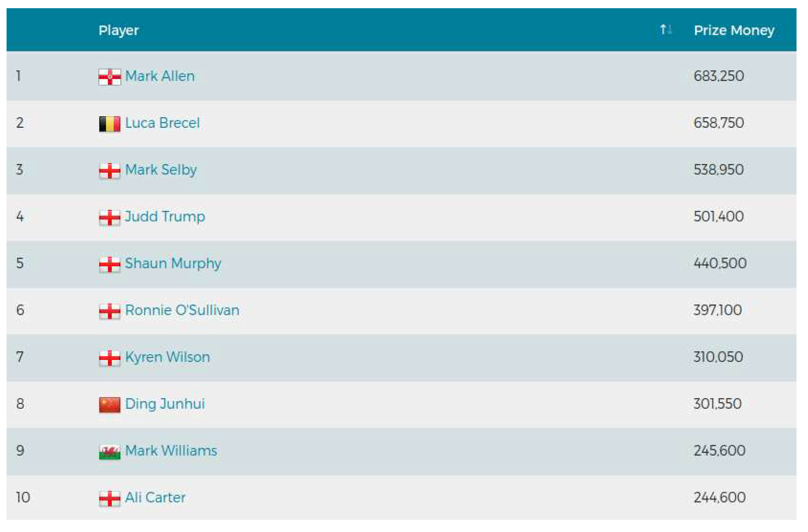
Task: Click the Northern Ireland flag beside Mark Allen
Action: coord(110,77)
